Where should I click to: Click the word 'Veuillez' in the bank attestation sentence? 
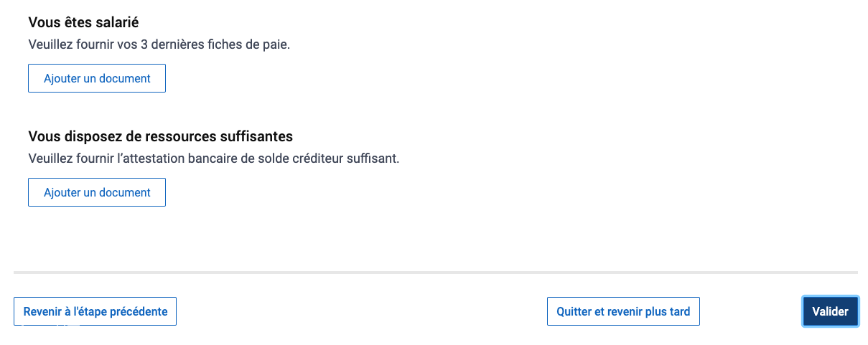coord(50,159)
